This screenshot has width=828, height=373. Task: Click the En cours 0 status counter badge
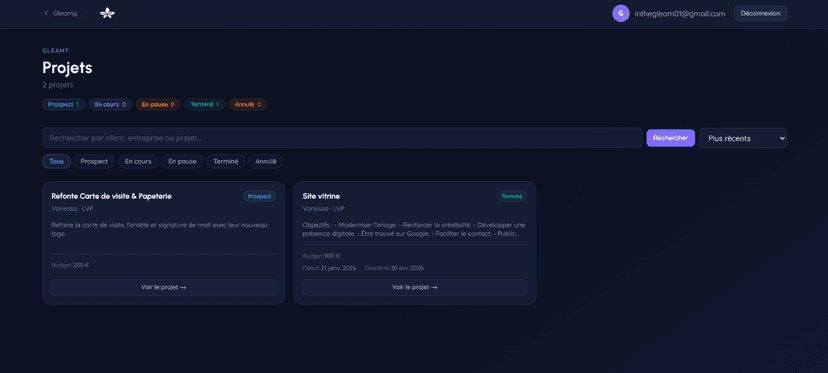point(110,105)
